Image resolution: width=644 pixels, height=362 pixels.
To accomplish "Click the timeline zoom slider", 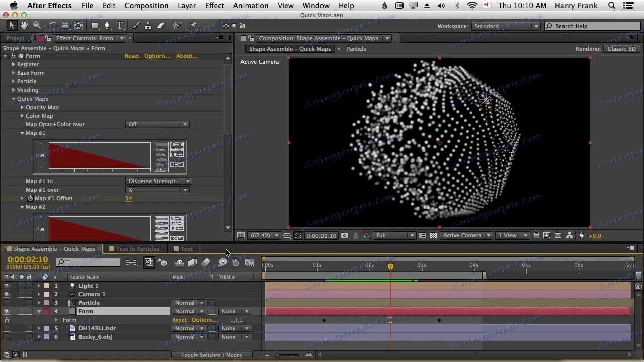I will click(278, 355).
